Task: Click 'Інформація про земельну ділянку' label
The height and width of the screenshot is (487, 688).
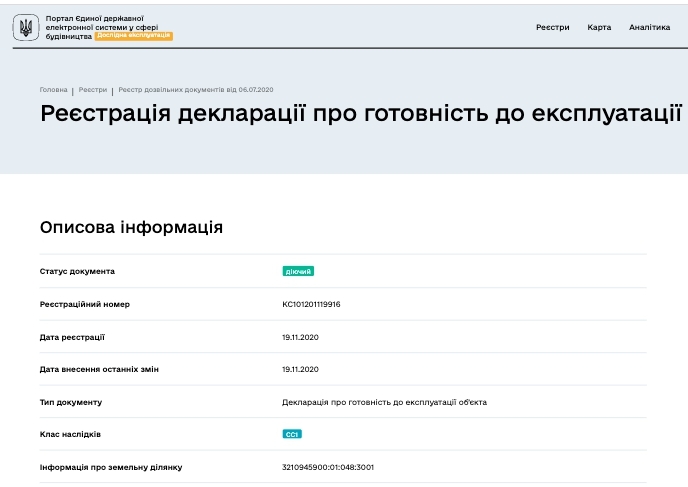Action: point(111,467)
